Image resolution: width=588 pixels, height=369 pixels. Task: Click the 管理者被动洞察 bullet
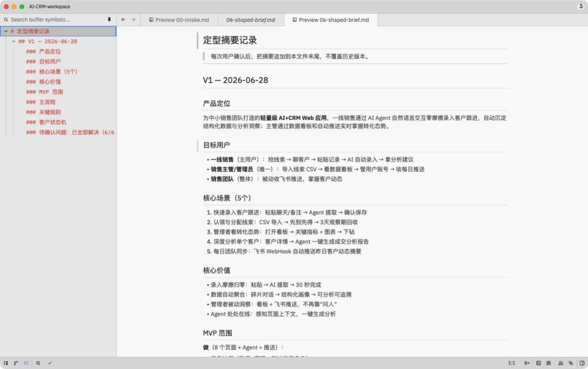click(274, 305)
